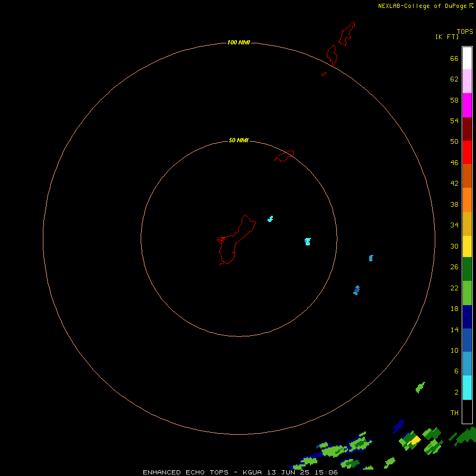Click the tiny Aguijan islet outline below Tinian
The image size is (476, 476).
[324, 74]
